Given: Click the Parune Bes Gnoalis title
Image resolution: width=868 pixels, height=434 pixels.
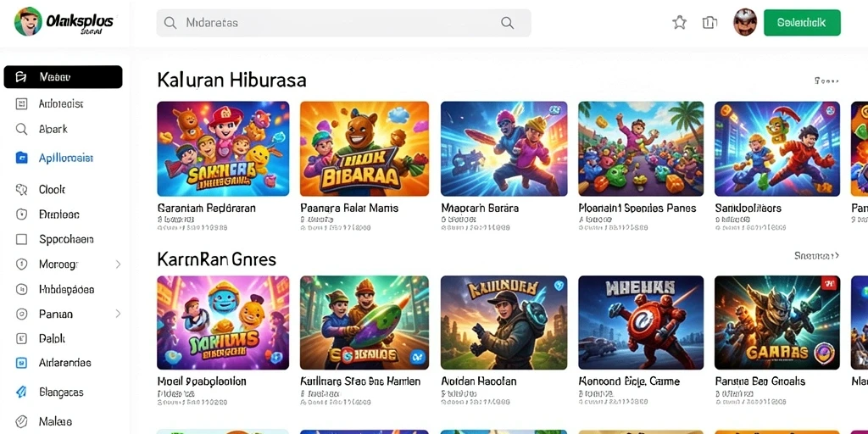Looking at the screenshot, I should tap(759, 381).
